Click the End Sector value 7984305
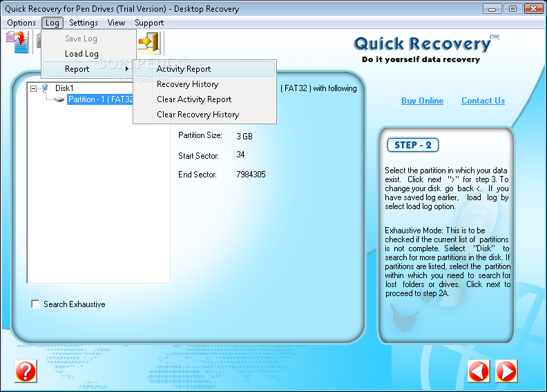The width and height of the screenshot is (547, 392). pyautogui.click(x=251, y=174)
